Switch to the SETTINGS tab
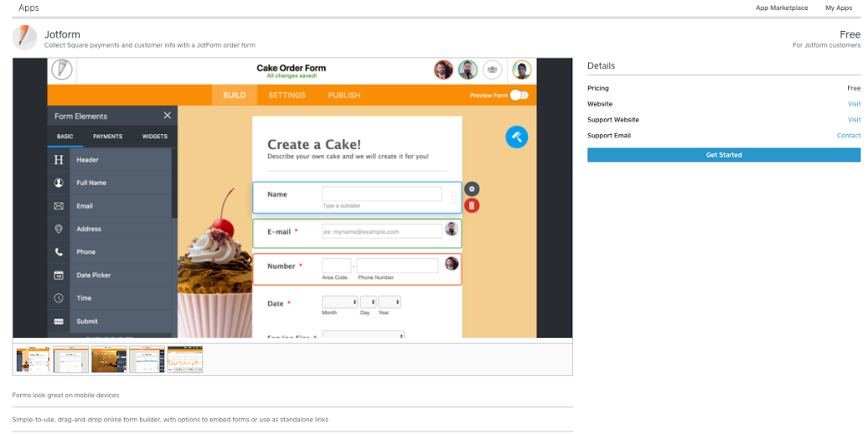Viewport: 868px width, 434px height. (287, 96)
